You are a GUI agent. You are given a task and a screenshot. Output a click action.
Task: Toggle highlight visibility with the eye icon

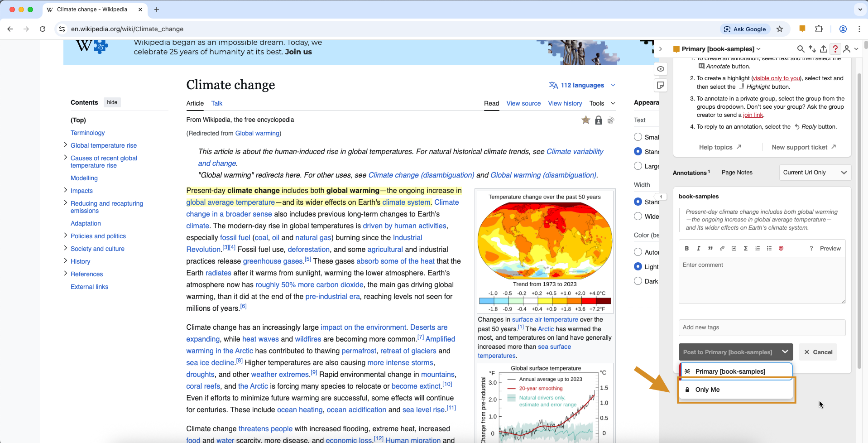coord(661,69)
